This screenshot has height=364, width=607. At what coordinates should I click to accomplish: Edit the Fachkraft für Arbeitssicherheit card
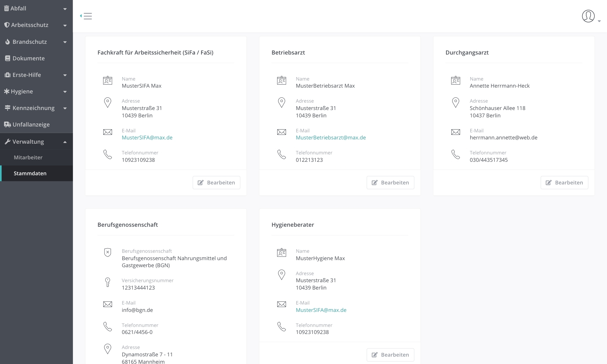(216, 183)
